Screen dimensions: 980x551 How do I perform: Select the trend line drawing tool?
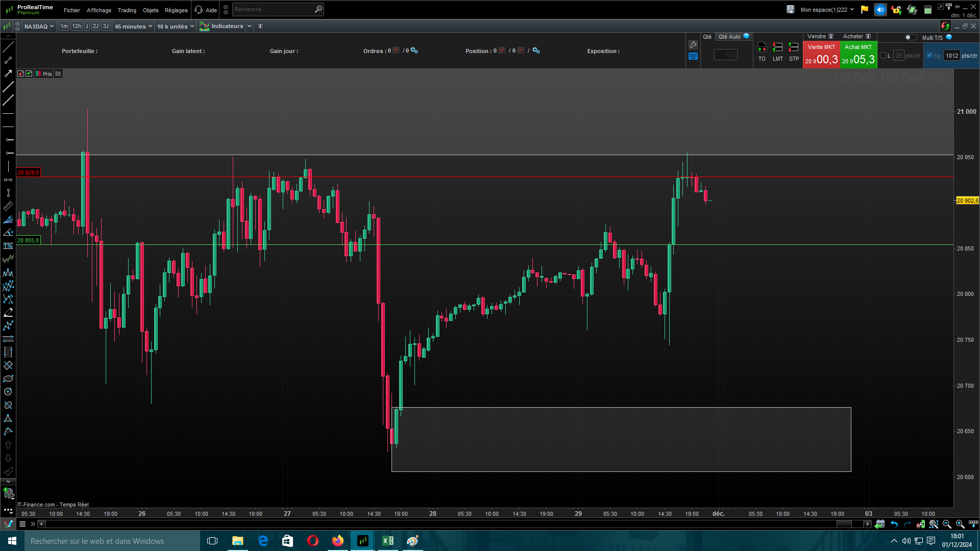[x=8, y=47]
